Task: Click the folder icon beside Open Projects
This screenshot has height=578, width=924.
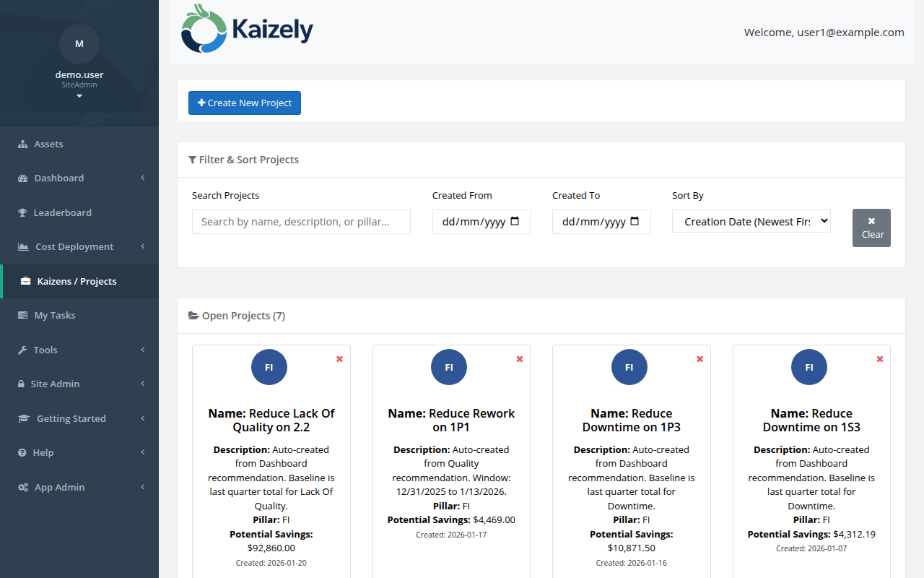Action: tap(193, 315)
